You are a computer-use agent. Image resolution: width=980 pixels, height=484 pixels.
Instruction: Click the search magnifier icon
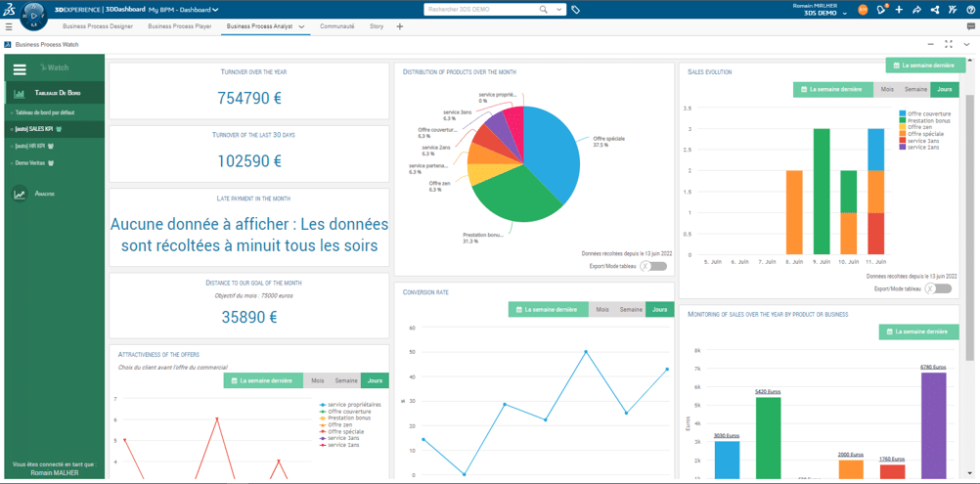tap(543, 10)
